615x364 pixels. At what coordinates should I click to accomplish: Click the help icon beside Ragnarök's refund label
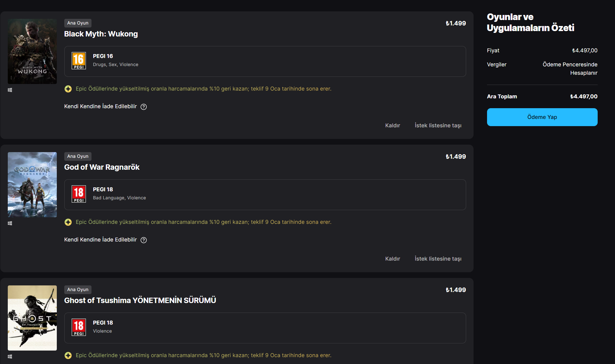[144, 240]
